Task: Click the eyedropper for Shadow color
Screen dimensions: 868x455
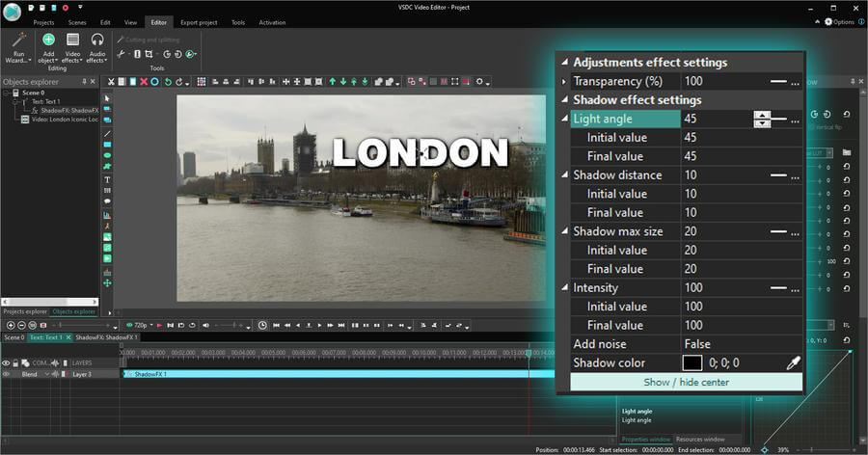Action: [794, 362]
